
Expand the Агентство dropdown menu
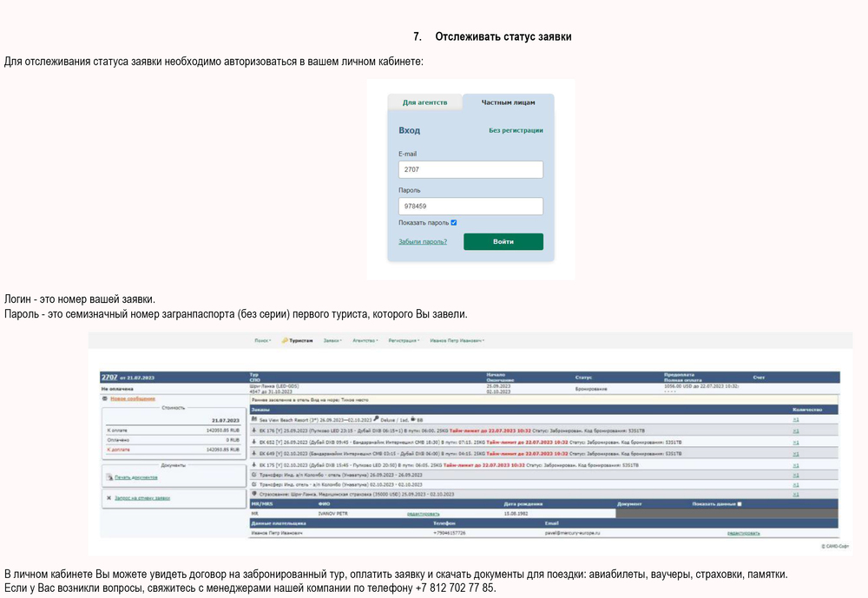click(365, 340)
